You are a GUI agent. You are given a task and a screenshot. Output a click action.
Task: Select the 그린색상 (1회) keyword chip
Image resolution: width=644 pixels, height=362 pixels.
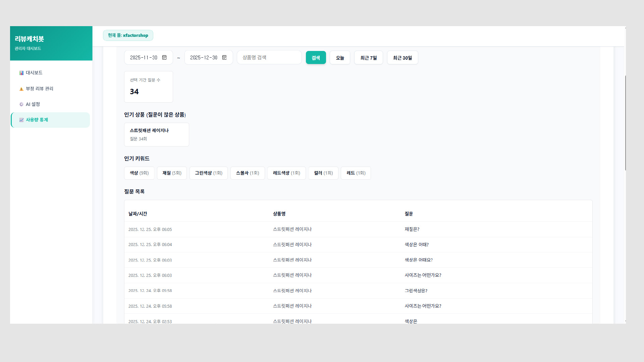tap(208, 173)
